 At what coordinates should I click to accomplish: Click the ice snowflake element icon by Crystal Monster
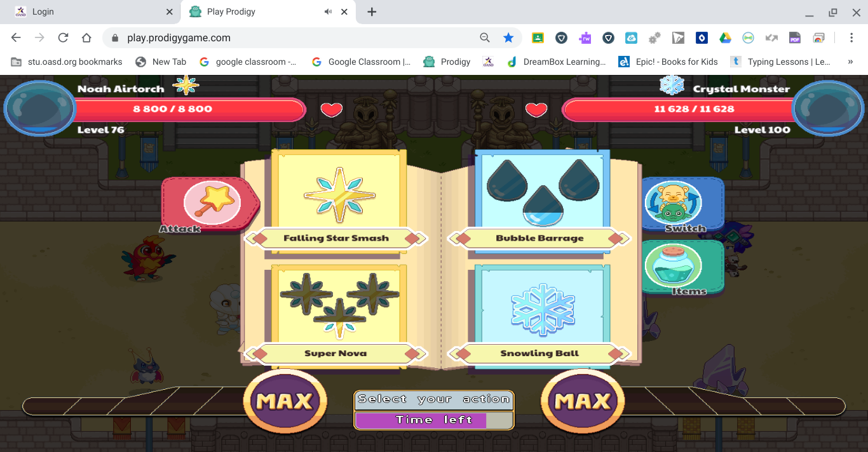672,85
